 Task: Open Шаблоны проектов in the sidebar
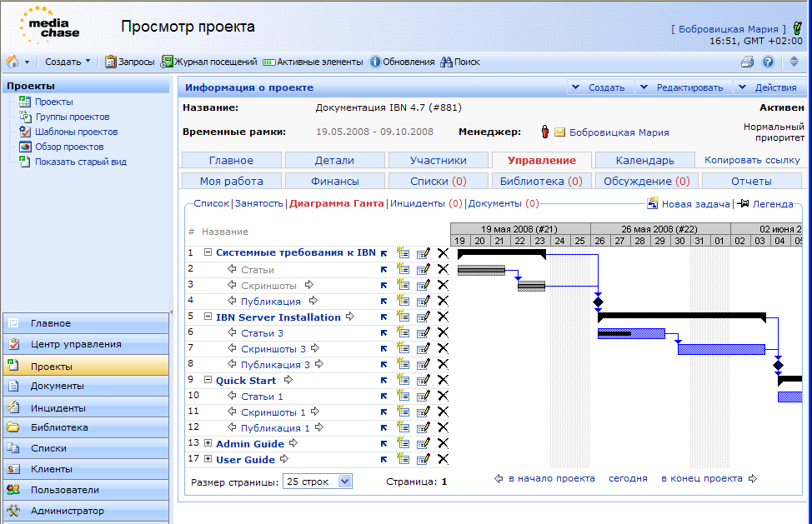click(x=76, y=132)
